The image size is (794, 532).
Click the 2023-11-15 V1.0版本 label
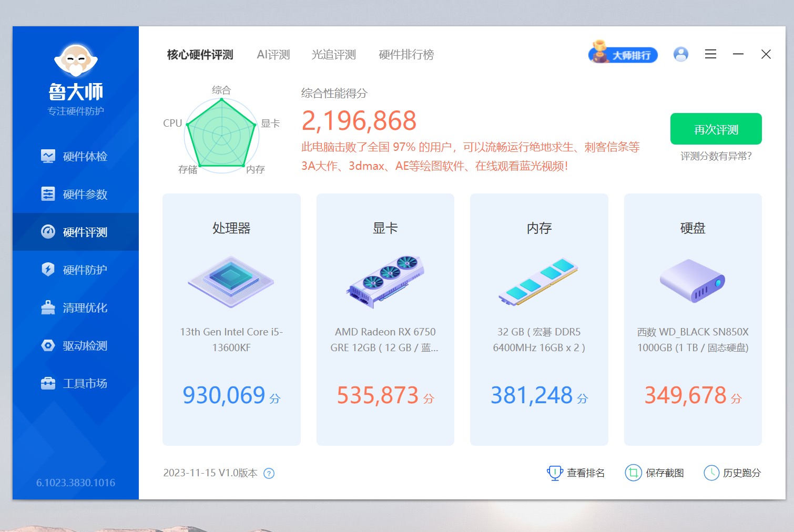pos(210,473)
